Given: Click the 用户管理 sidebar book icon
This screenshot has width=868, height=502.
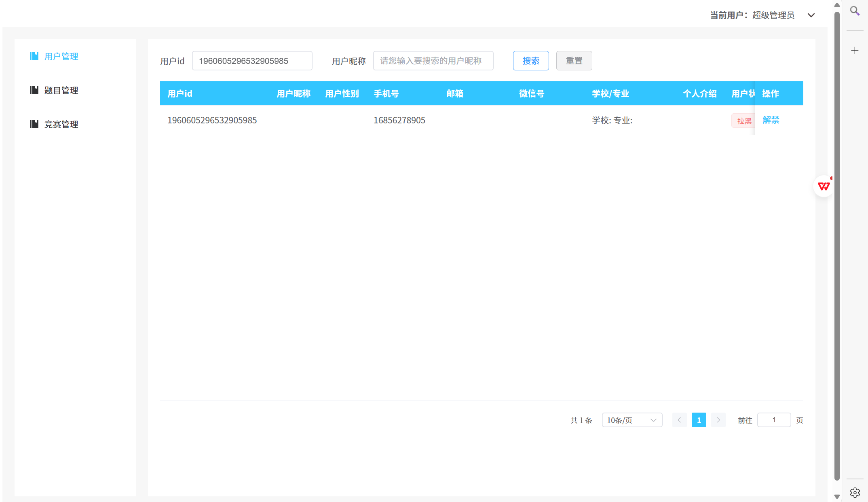Looking at the screenshot, I should click(x=34, y=56).
